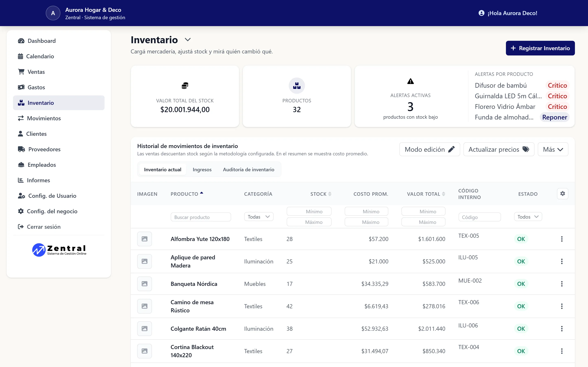Sort by Valor Total column
This screenshot has height=367, width=588.
pyautogui.click(x=426, y=194)
